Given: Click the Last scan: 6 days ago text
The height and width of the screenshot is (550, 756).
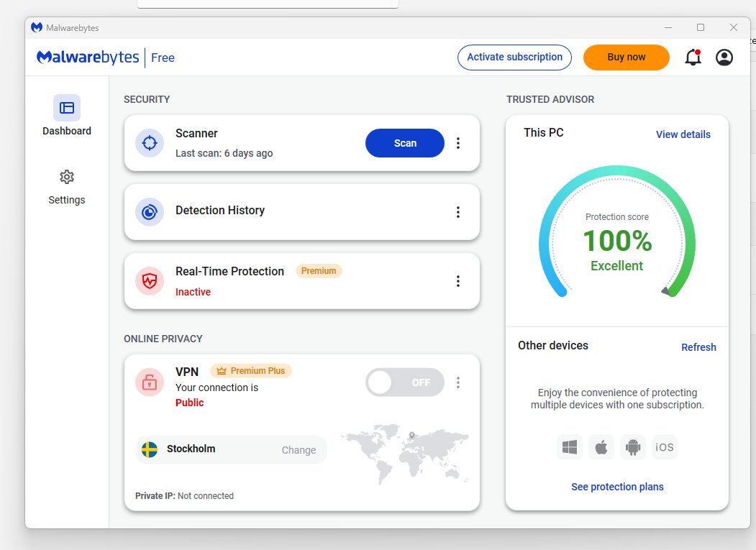Looking at the screenshot, I should pyautogui.click(x=224, y=153).
